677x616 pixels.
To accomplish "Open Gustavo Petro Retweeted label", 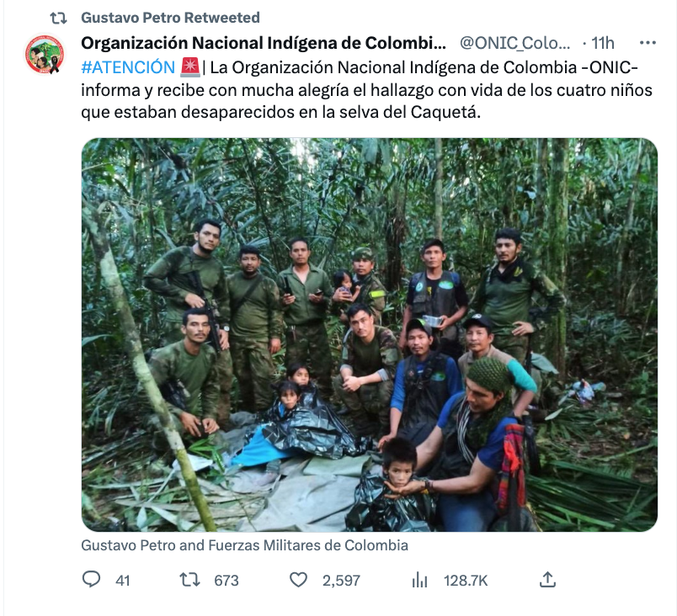I will coord(170,18).
